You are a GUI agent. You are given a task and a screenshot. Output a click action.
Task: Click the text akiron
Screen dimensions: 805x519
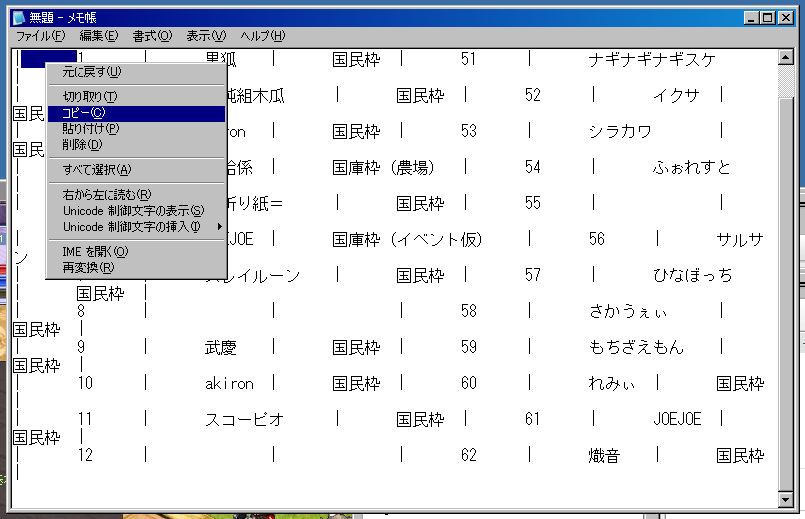point(229,383)
